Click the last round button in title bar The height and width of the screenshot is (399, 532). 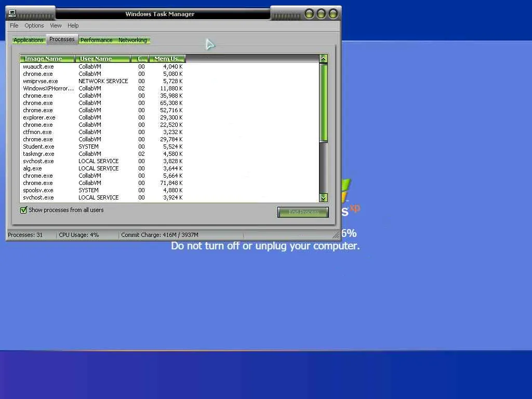click(x=333, y=14)
